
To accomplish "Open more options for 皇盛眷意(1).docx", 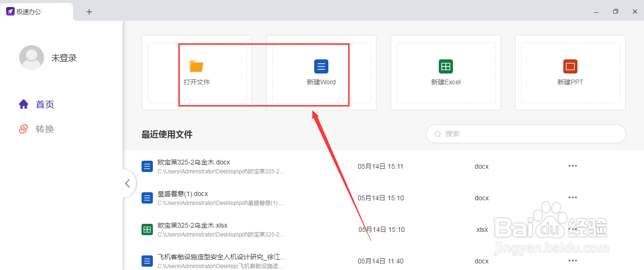I will click(x=573, y=197).
